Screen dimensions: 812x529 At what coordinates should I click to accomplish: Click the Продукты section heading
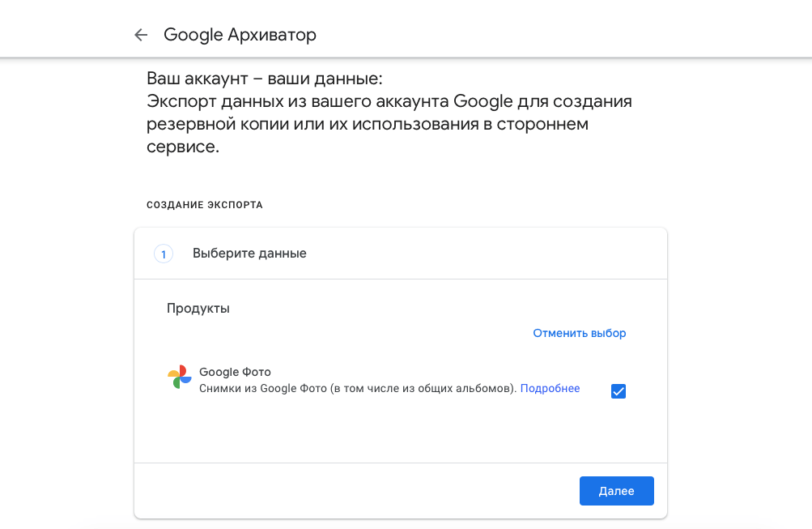click(x=198, y=309)
